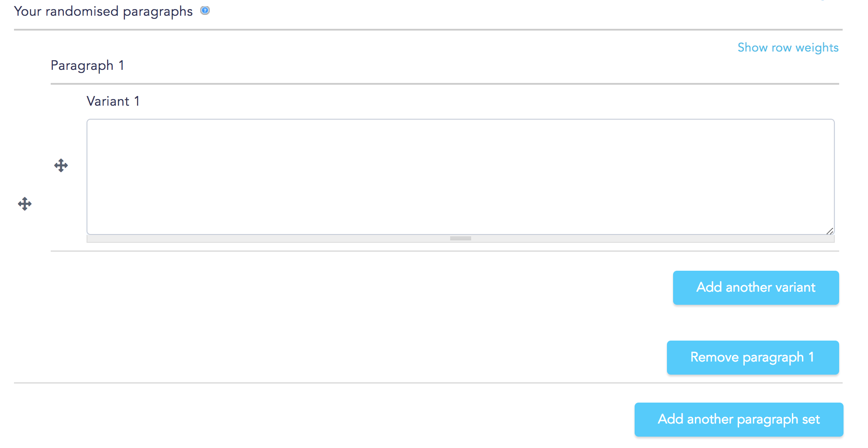Add another variant to Paragraph 1

point(756,288)
